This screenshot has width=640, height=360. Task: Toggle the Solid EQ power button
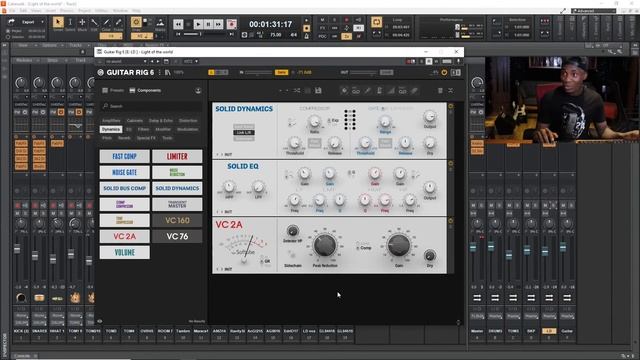pos(451,163)
